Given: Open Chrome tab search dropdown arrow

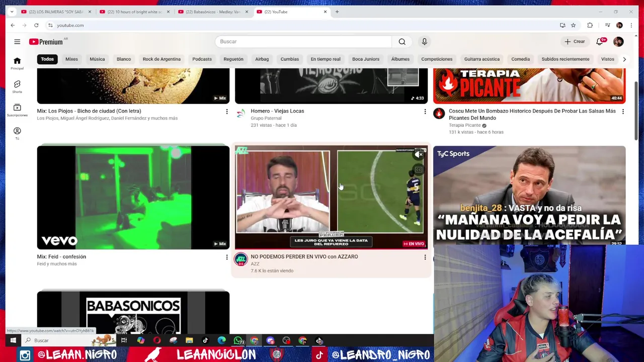Looking at the screenshot, I should click(x=12, y=12).
